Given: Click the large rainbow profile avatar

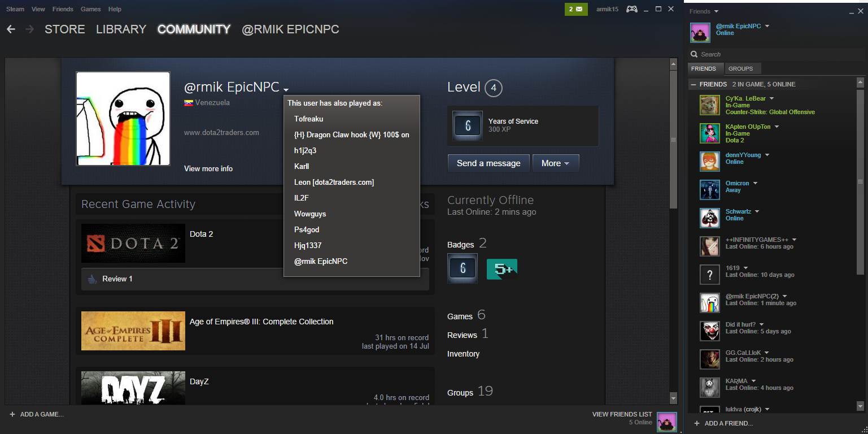Looking at the screenshot, I should [x=123, y=119].
